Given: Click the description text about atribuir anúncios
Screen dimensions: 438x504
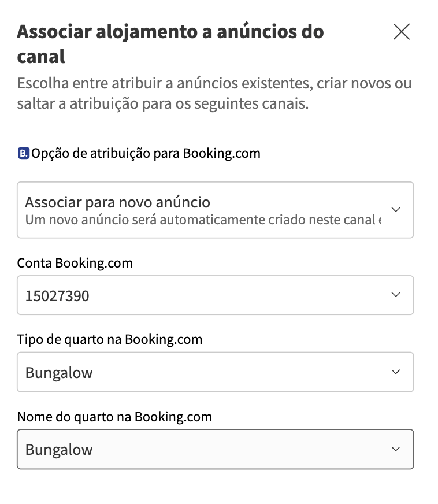Looking at the screenshot, I should (x=214, y=94).
